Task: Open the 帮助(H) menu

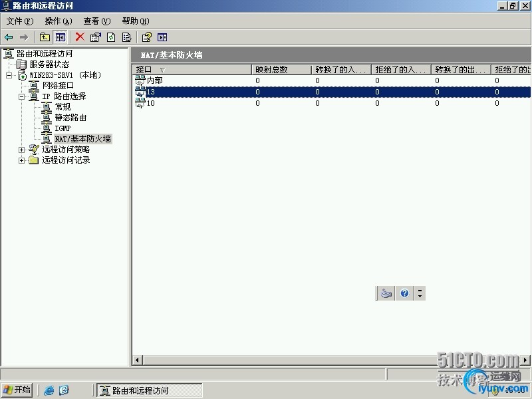Action: tap(136, 21)
